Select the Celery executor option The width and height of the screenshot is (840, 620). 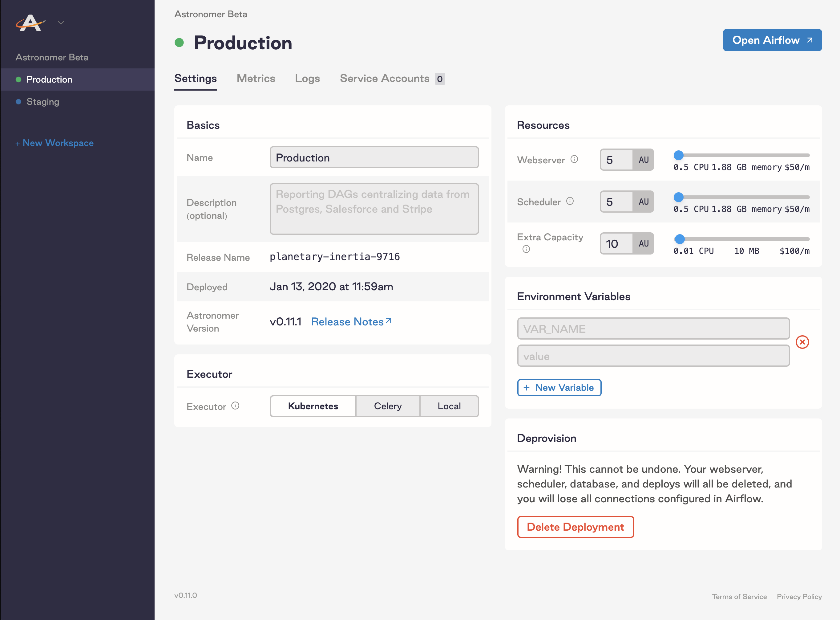[388, 406]
